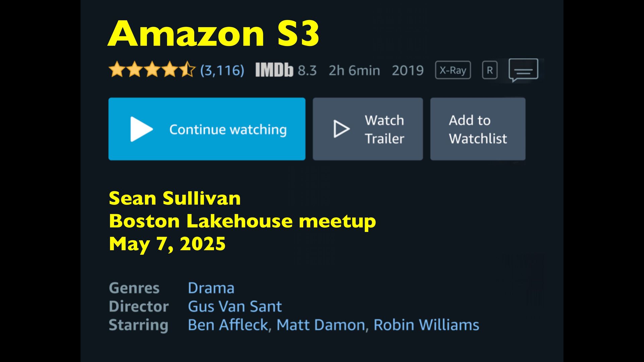Add the movie to Watchlist

click(478, 129)
